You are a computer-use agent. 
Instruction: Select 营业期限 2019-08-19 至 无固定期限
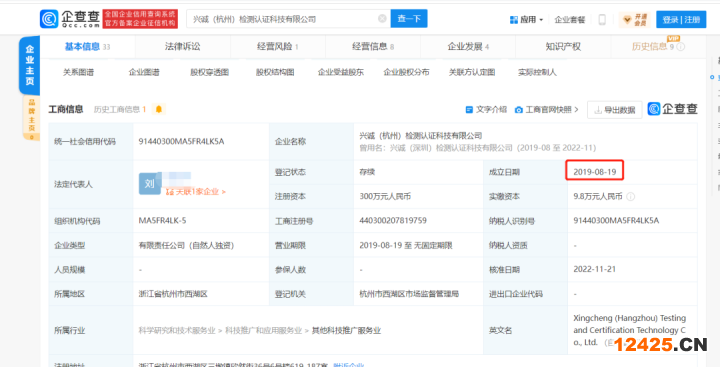tap(406, 245)
